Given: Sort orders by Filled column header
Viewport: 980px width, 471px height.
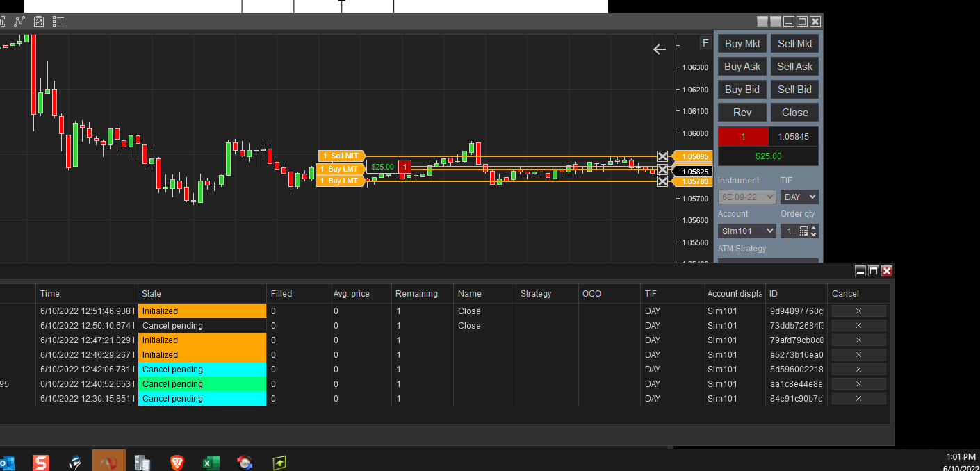Looking at the screenshot, I should point(298,294).
